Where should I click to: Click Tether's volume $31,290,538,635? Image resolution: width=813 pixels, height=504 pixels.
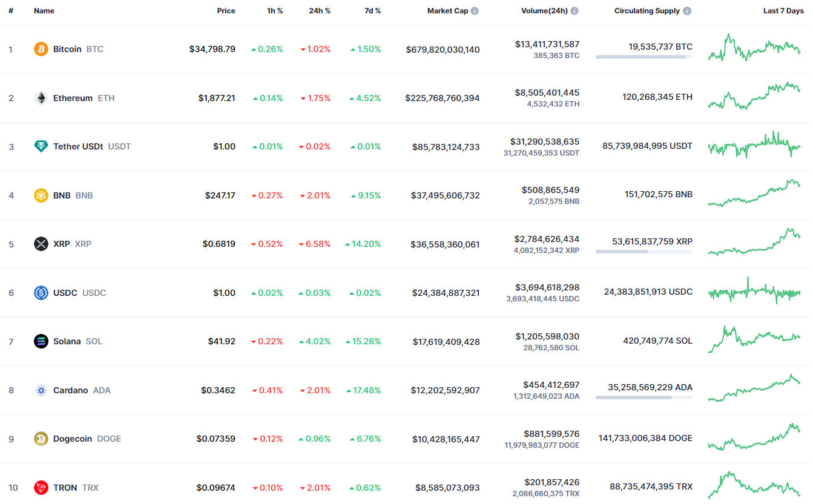coord(545,142)
